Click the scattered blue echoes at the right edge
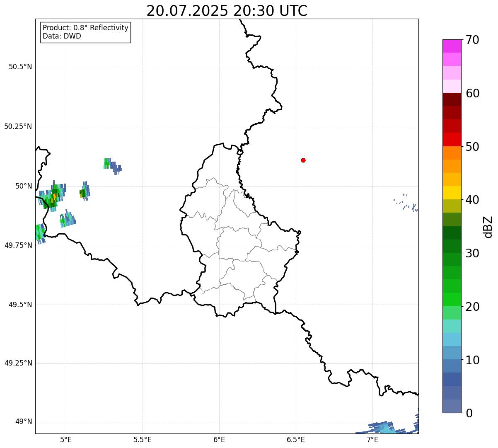Screen dimensions: 498x448 coord(405,203)
